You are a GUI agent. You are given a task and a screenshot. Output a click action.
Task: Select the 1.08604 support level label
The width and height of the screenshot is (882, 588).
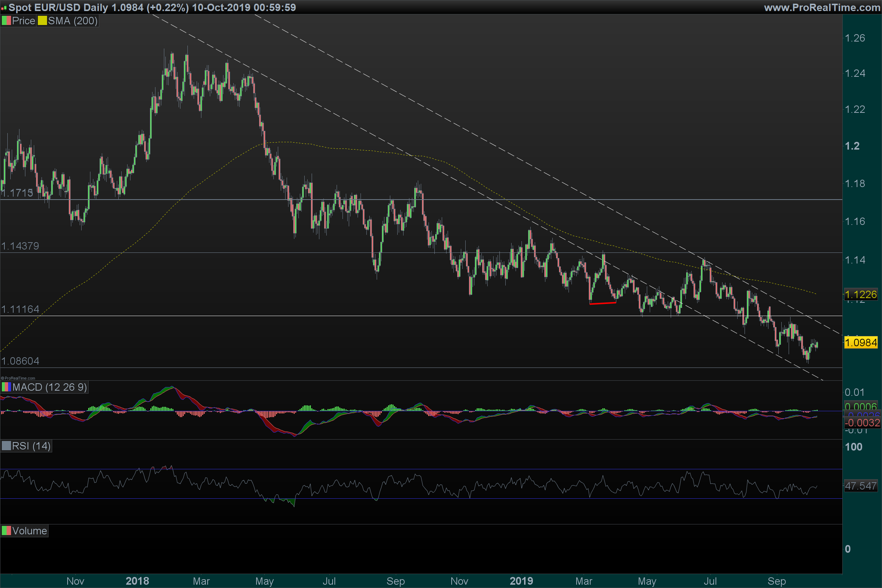coord(20,361)
